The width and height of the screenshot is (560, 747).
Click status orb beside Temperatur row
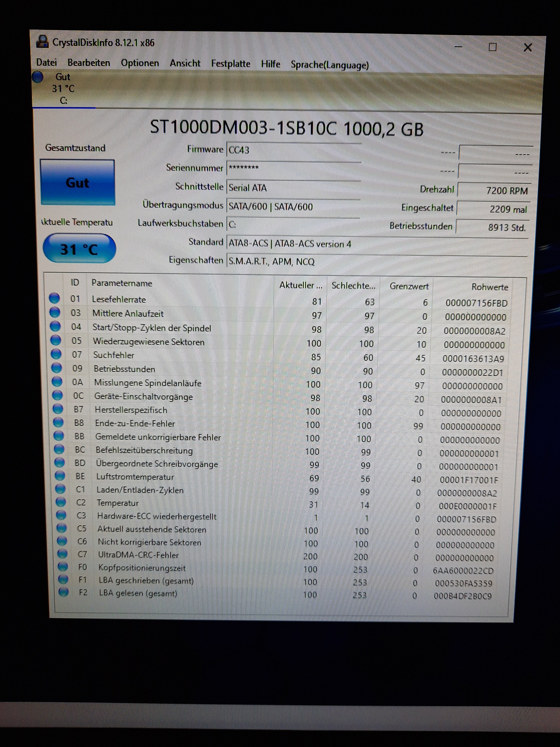[x=61, y=502]
